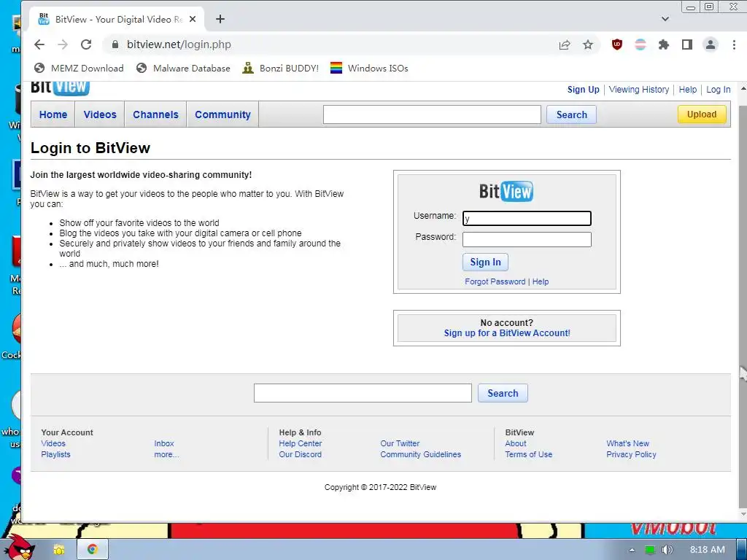Focus the Password field
The image size is (747, 560).
[527, 239]
